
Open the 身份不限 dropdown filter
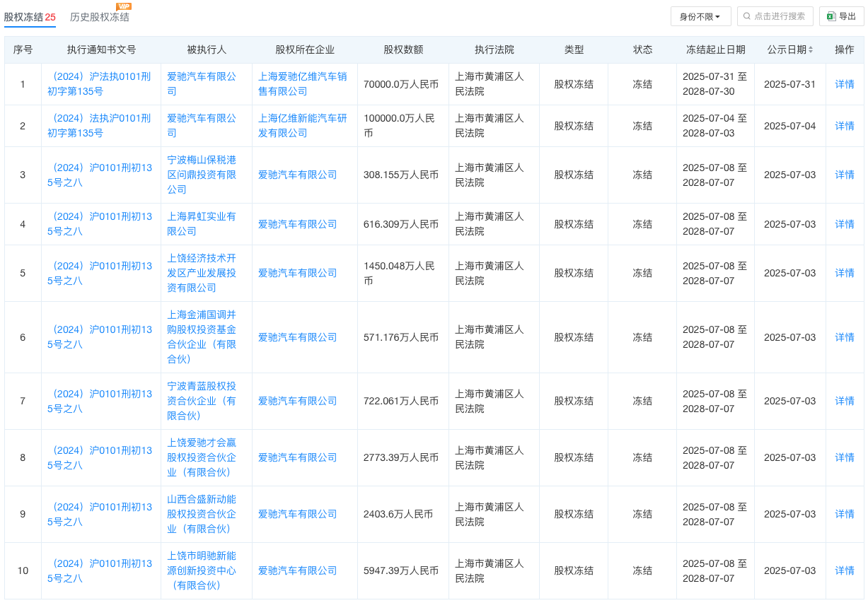pyautogui.click(x=700, y=16)
